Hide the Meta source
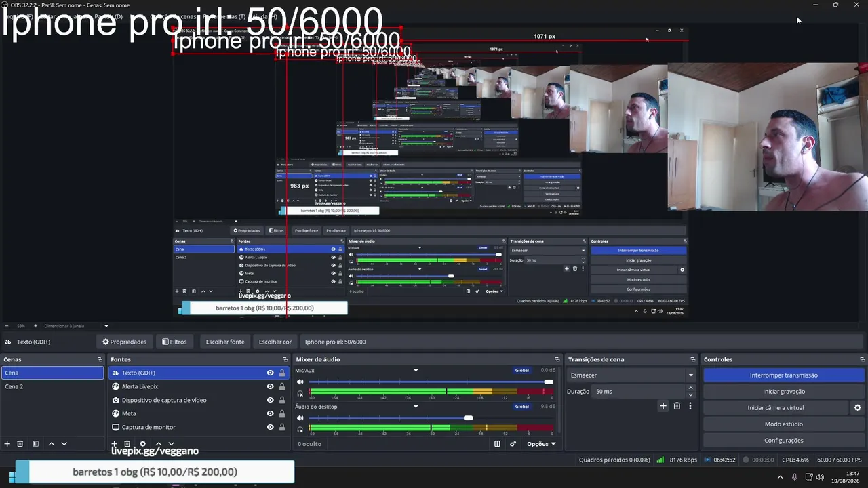Viewport: 868px width, 488px height. point(270,413)
